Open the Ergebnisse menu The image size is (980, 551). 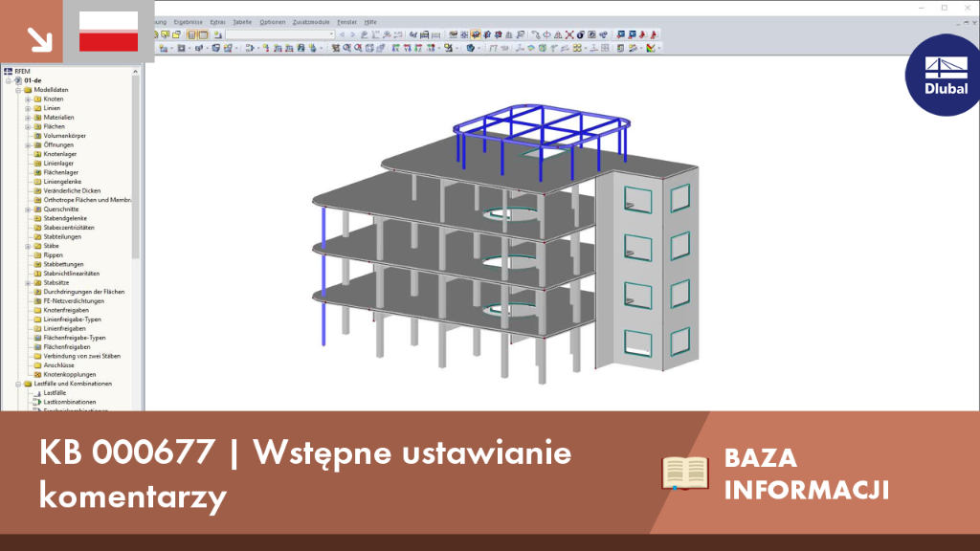[x=189, y=22]
